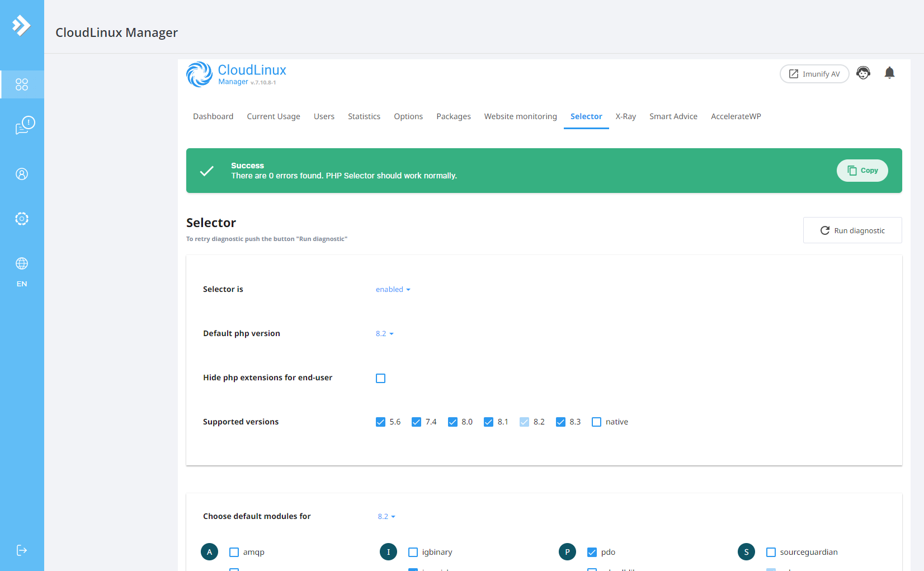Click the support agent headset icon

(863, 73)
